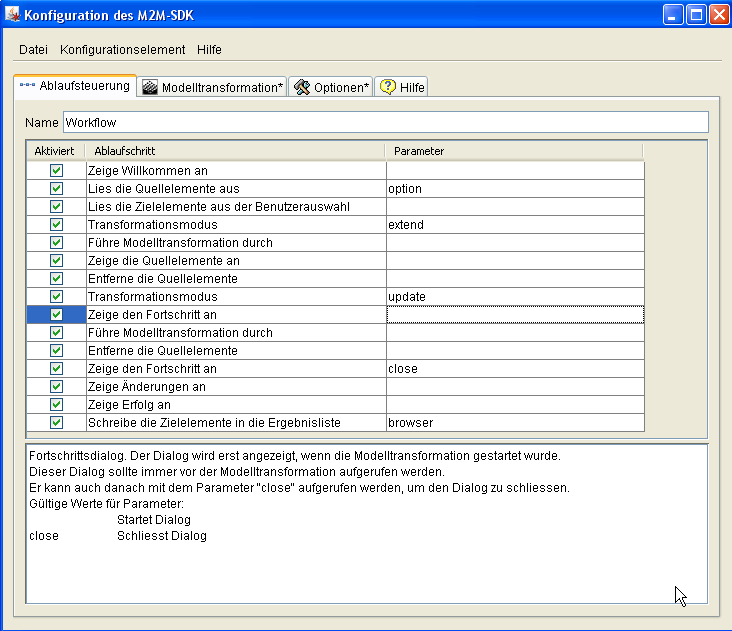This screenshot has width=732, height=631.
Task: Uncheck the 'Zeige Willkommen an' checkbox
Action: point(56,171)
